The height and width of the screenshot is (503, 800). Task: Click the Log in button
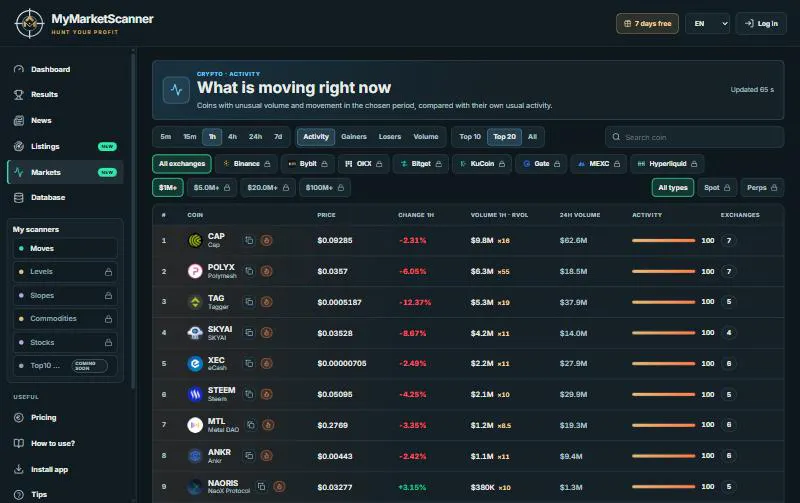[x=761, y=23]
